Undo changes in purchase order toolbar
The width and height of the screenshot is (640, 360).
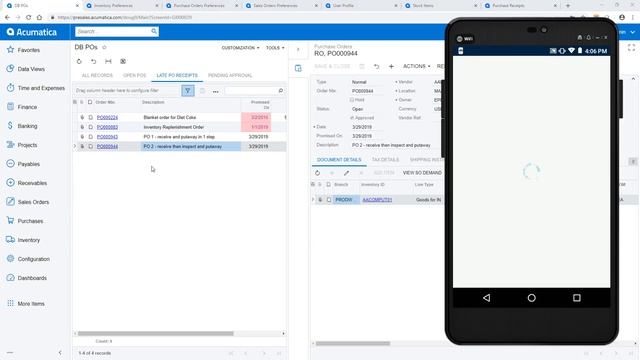(376, 66)
